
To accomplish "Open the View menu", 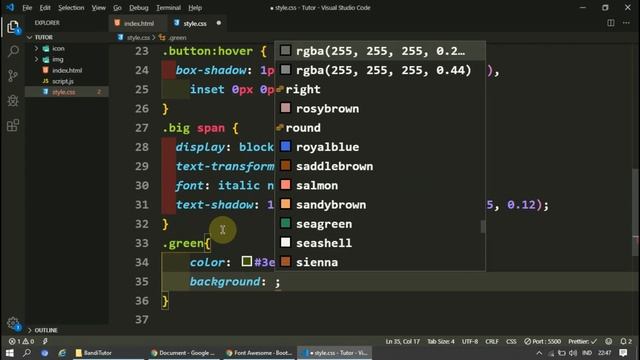I will pyautogui.click(x=98, y=7).
